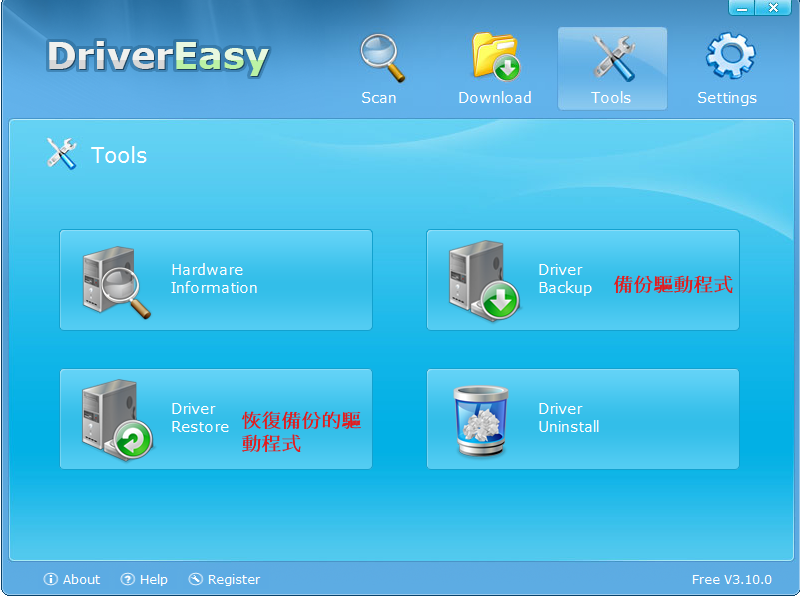Open the Download tab label
Screen dimensions: 800x597
[x=495, y=97]
